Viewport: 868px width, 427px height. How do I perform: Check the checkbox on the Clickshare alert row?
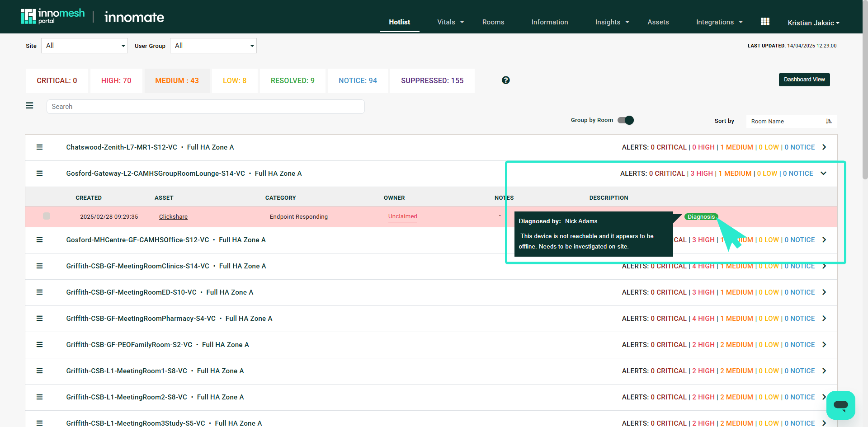point(47,216)
